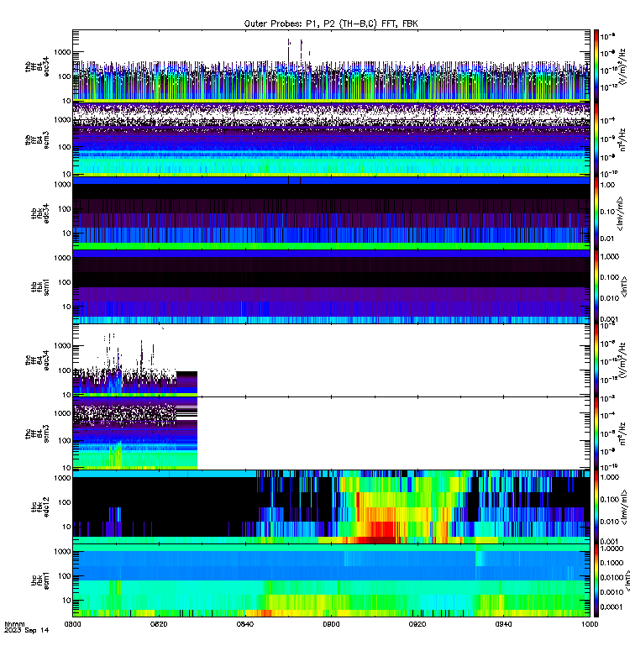This screenshot has width=630, height=672.
Task: Click the 'thc fff 64 scm3' panel label
Action: click(37, 433)
